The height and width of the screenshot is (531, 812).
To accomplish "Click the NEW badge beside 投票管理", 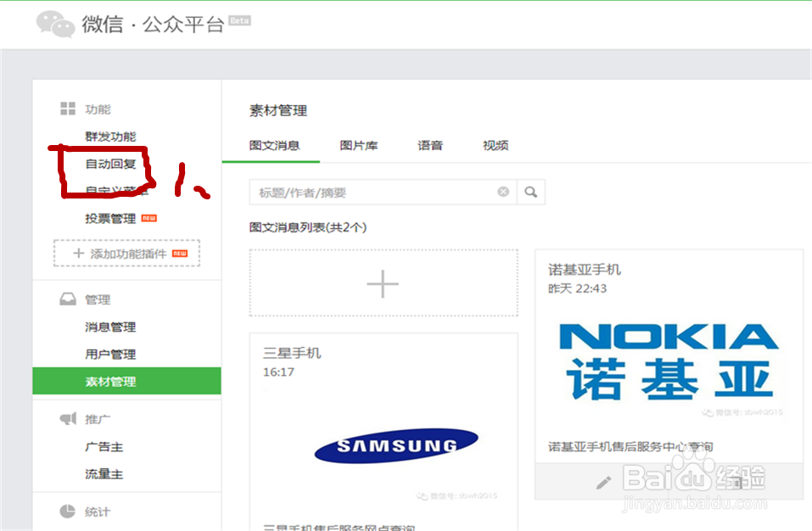I will click(x=149, y=218).
